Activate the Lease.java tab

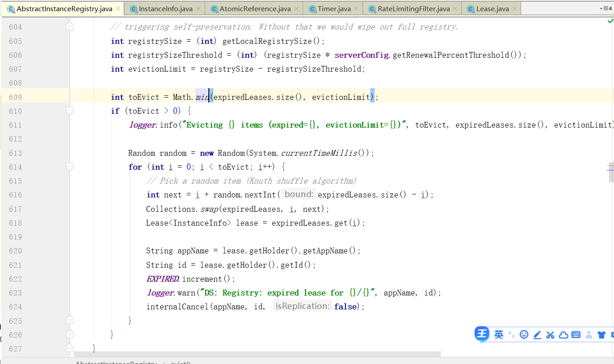point(492,9)
